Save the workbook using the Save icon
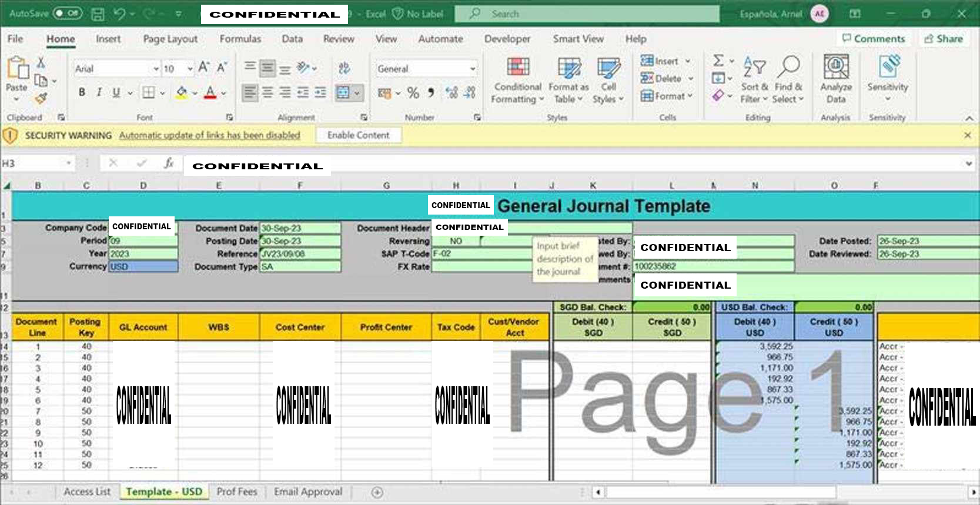Screen dimensions: 980x505 click(98, 14)
